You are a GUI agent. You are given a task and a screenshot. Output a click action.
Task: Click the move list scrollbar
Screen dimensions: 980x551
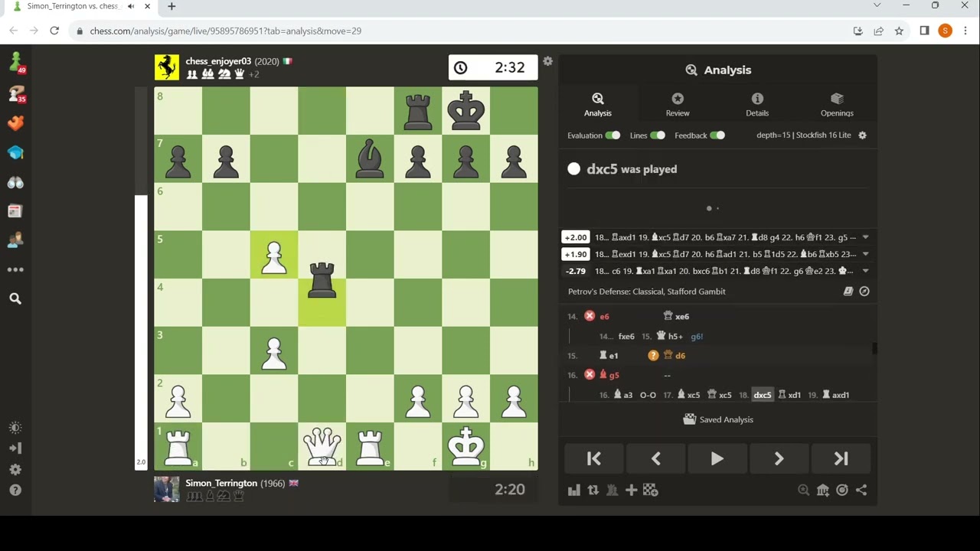pyautogui.click(x=874, y=348)
